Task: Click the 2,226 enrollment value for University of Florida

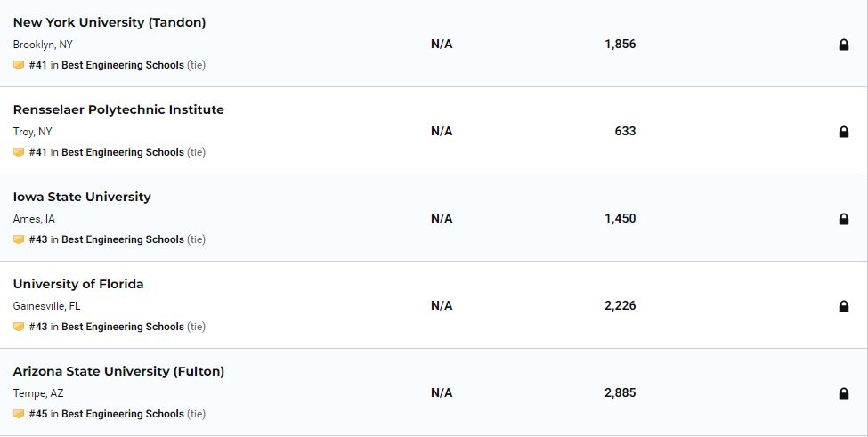Action: tap(620, 305)
